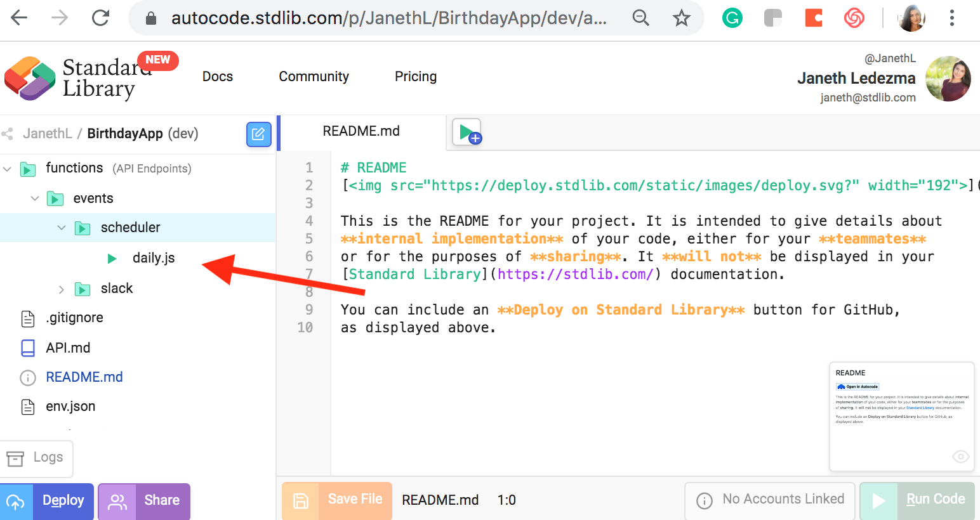Open the Logs panel button
The image size is (980, 520).
click(x=36, y=458)
